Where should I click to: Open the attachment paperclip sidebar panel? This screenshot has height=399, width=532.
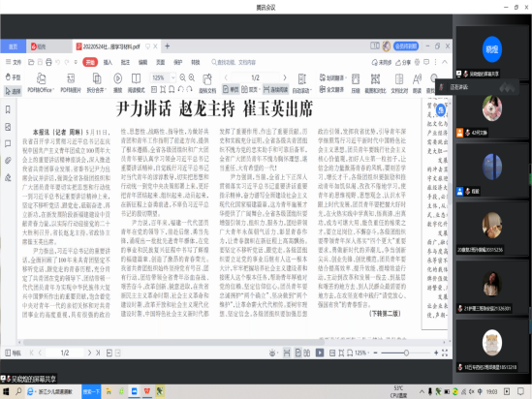click(8, 161)
